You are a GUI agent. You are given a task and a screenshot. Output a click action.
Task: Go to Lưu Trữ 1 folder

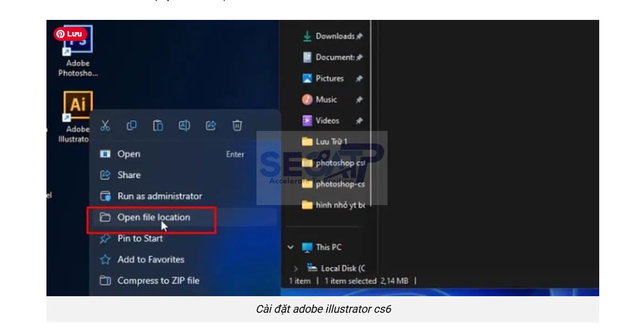point(331,142)
